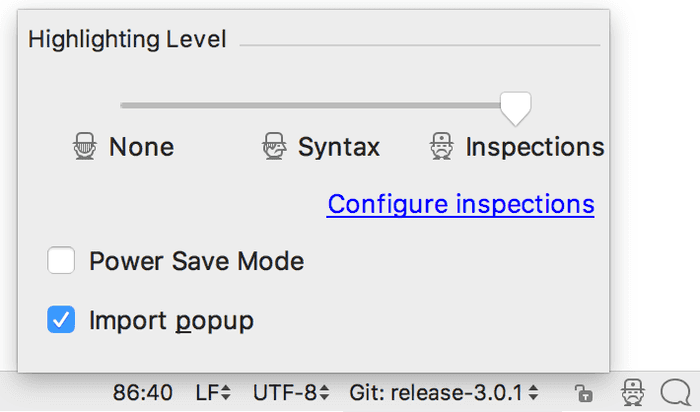Screen dimensions: 700x412
Task: Click the Syntax level inspector icon
Action: [273, 147]
